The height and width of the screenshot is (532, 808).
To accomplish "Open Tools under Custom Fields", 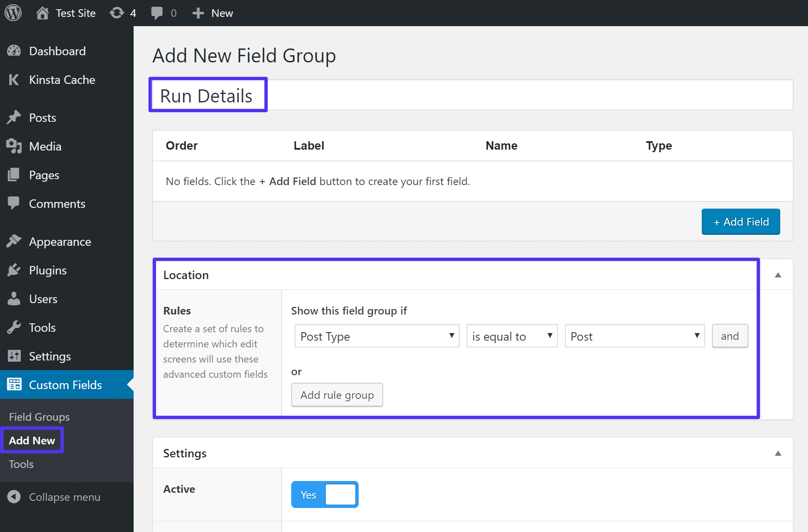I will click(x=21, y=464).
